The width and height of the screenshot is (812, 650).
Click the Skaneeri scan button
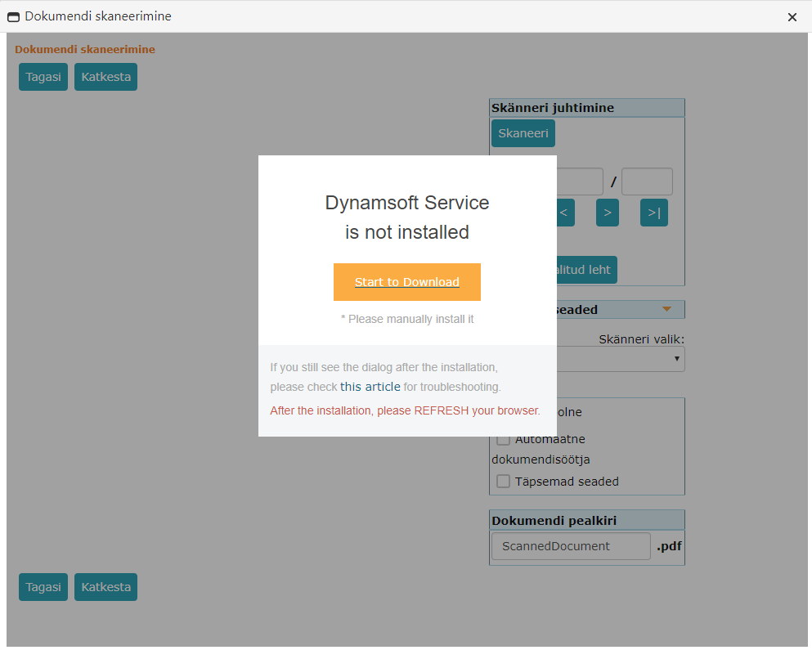click(523, 133)
